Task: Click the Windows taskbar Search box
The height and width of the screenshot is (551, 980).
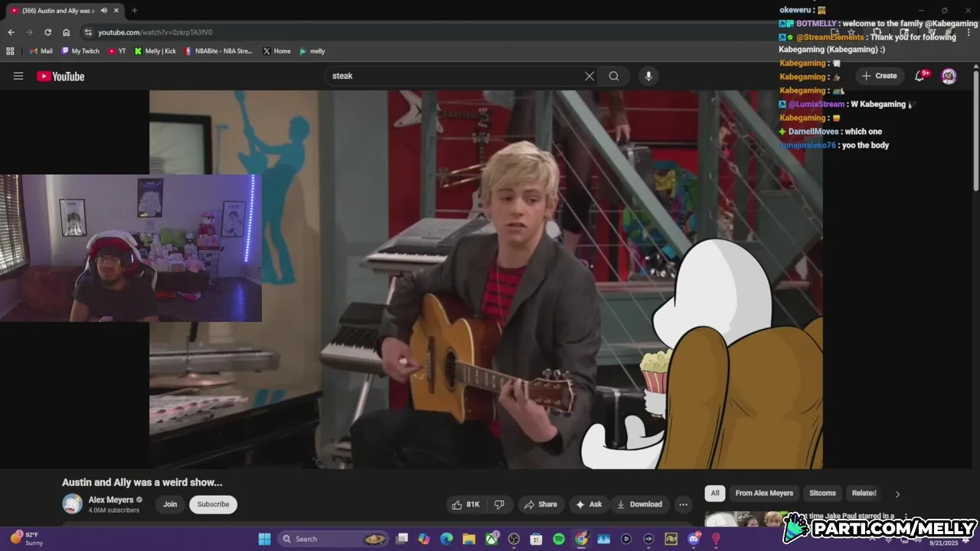Action: click(x=333, y=539)
